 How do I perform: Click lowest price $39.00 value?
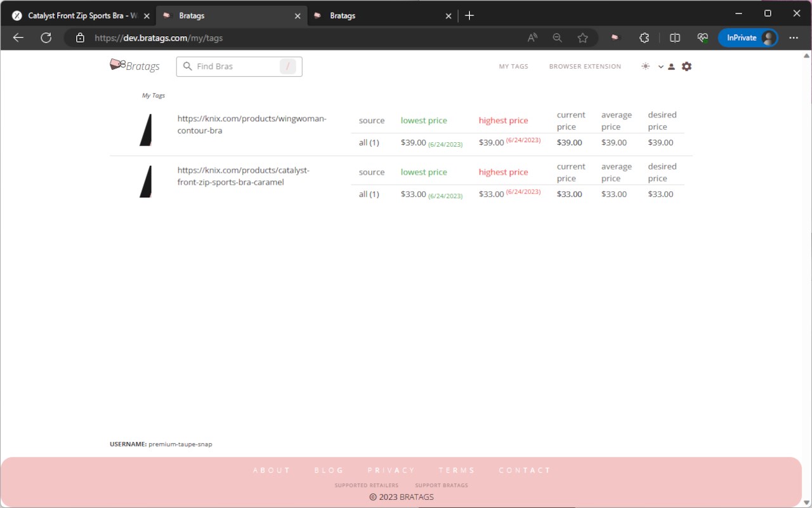click(x=414, y=142)
